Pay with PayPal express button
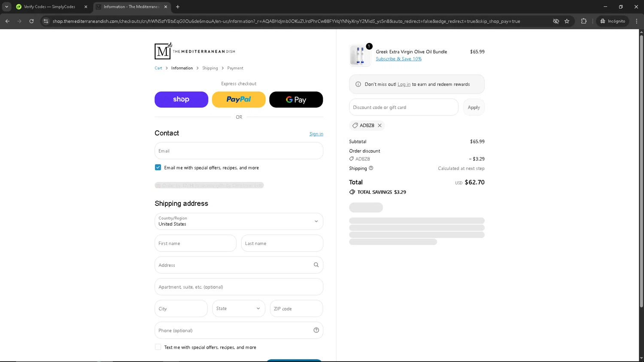644x362 pixels. tap(239, 100)
